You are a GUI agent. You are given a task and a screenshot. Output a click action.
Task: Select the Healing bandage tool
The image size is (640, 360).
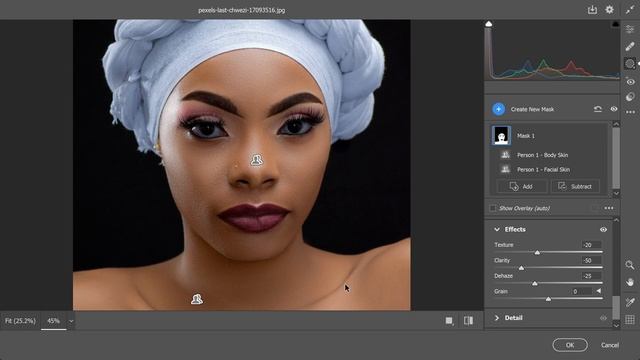point(630,47)
